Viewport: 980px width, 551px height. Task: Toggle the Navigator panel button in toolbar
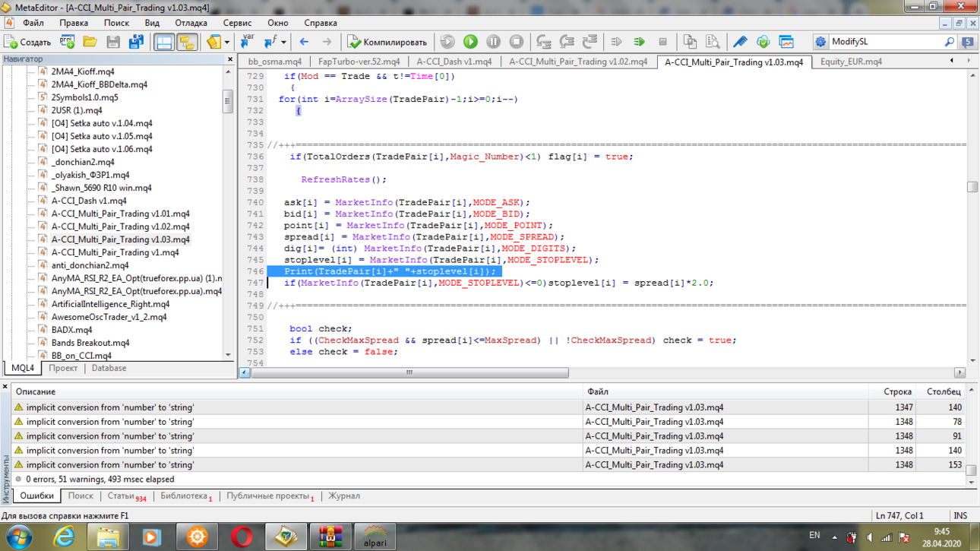(x=164, y=42)
